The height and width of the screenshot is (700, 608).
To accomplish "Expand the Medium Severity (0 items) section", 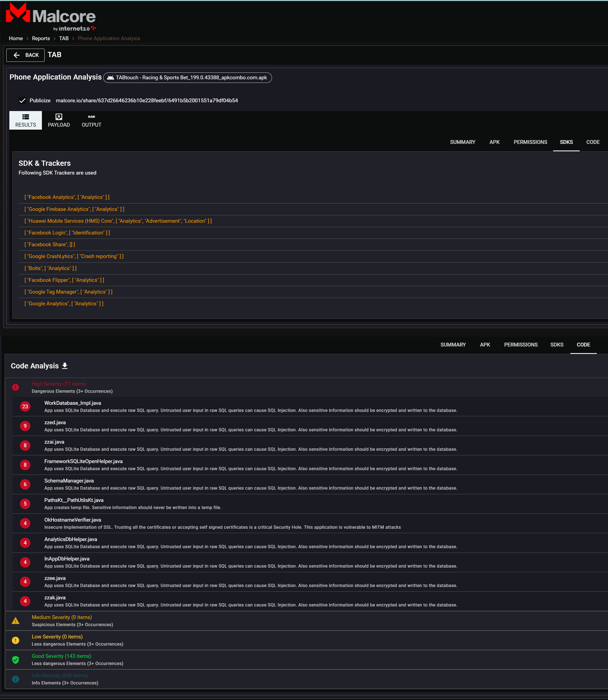I will pos(306,621).
